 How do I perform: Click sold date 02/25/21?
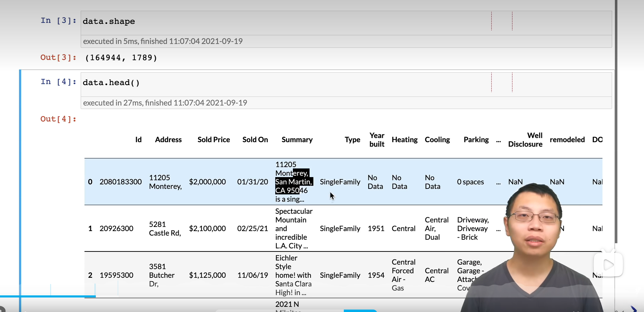[252, 229]
